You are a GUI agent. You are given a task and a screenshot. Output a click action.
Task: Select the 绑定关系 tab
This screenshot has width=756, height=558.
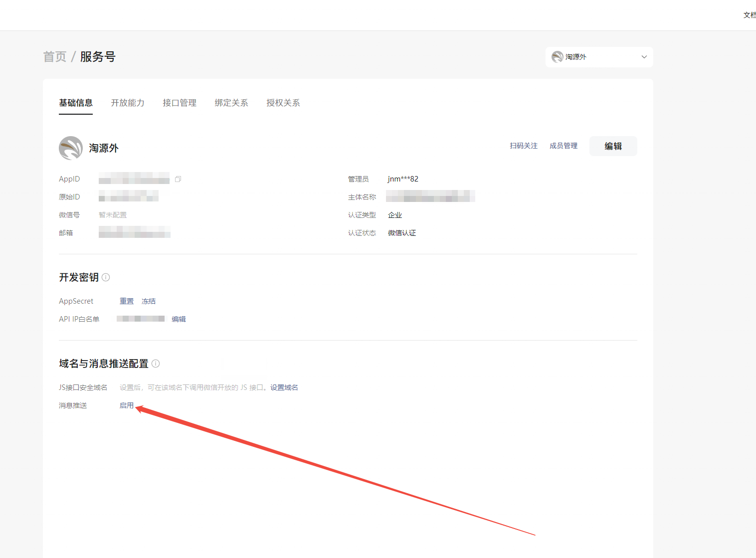tap(231, 103)
